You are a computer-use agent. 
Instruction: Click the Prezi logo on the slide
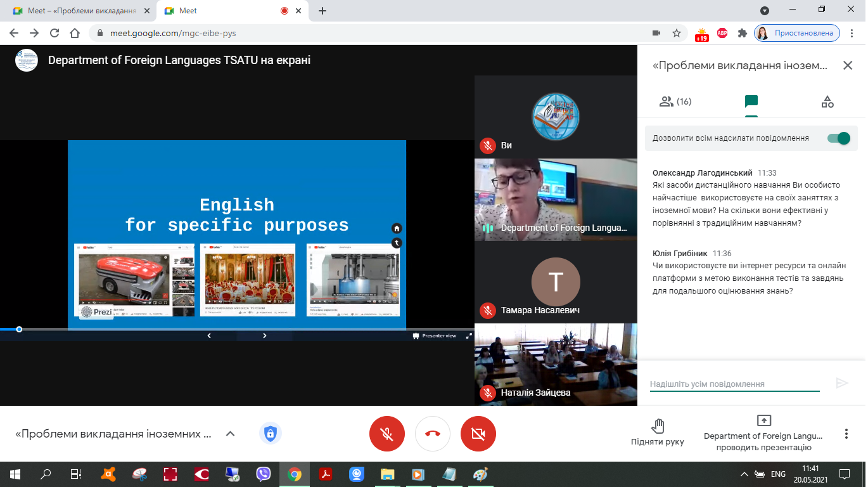tap(96, 312)
